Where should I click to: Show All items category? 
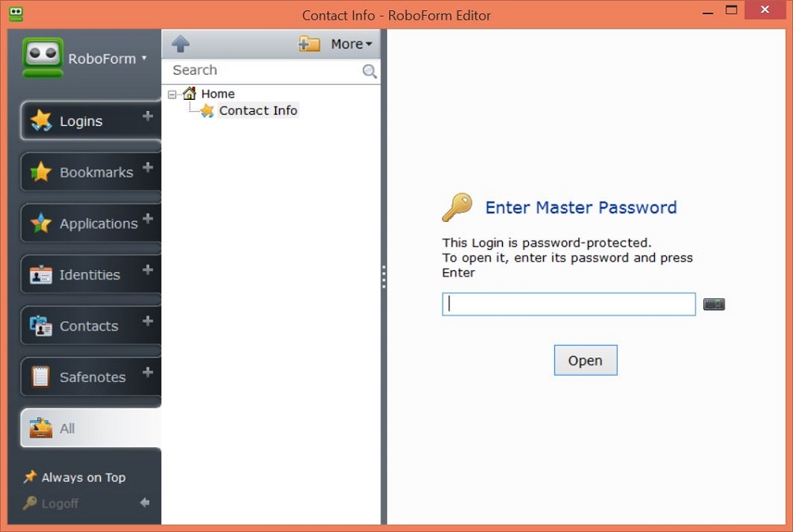91,428
